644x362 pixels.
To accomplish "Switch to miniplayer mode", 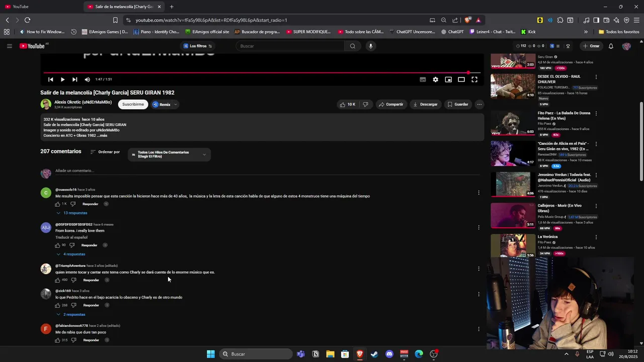I will (x=448, y=79).
